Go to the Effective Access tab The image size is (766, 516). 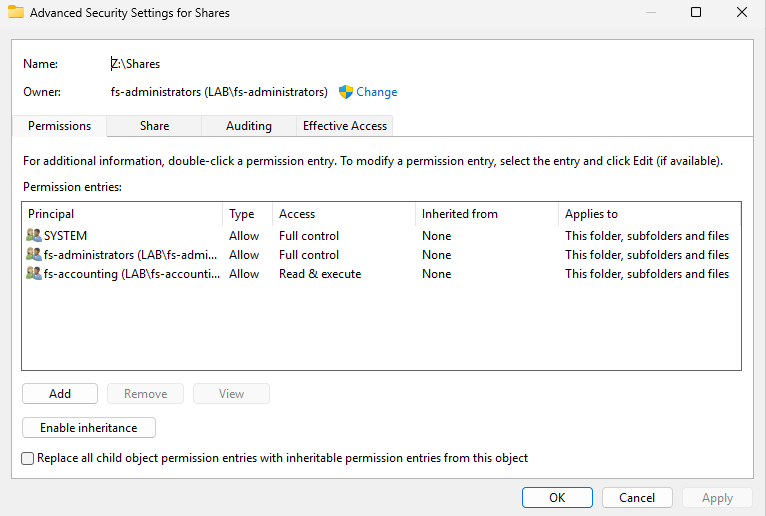[345, 126]
